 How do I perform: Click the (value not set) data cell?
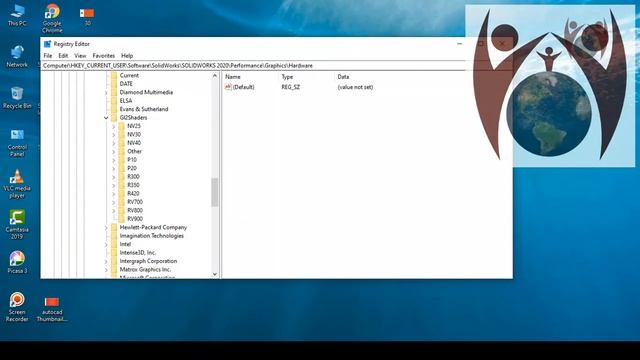(355, 87)
